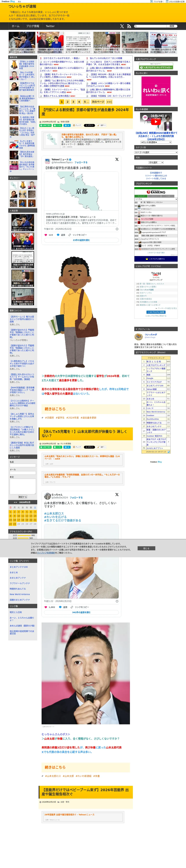Click the first 人気記事 sidebar thumbnail

(x=23, y=223)
